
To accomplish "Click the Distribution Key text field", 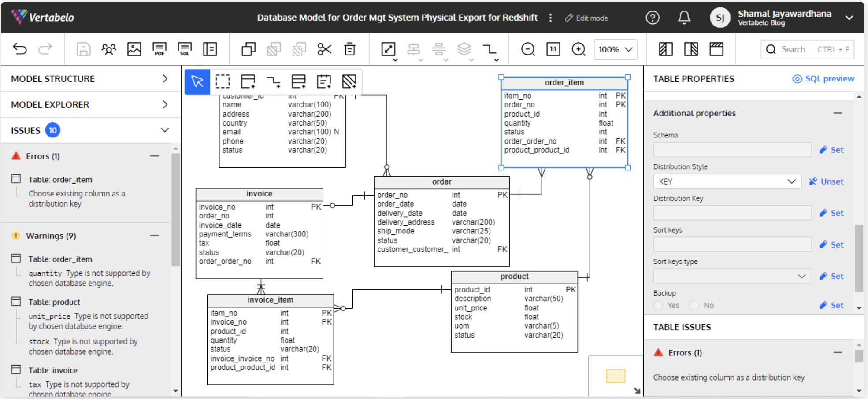I will tap(732, 213).
